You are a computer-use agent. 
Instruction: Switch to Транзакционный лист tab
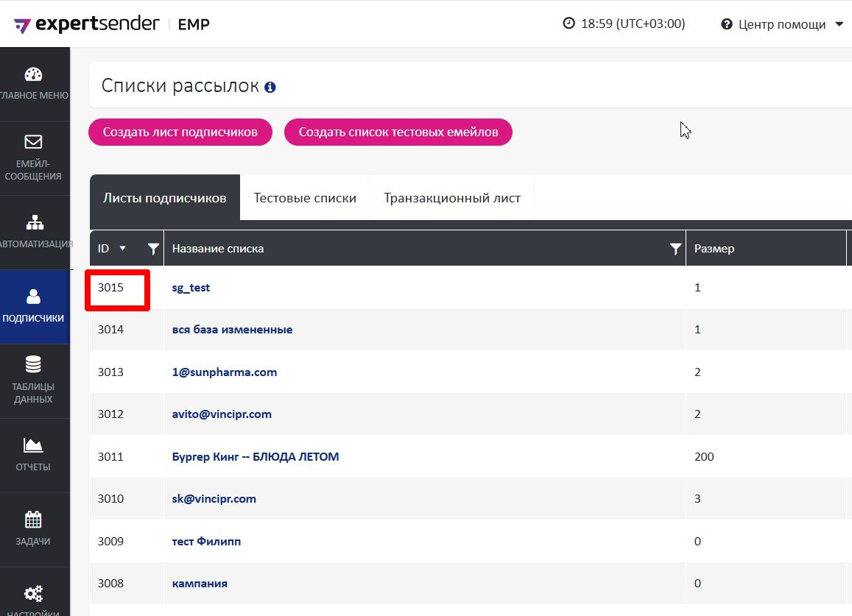pos(451,198)
